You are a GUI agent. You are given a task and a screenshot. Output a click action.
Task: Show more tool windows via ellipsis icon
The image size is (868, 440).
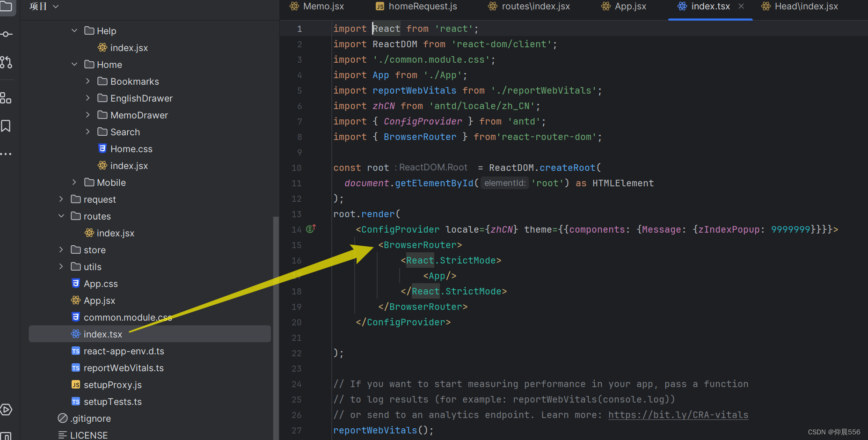point(6,154)
